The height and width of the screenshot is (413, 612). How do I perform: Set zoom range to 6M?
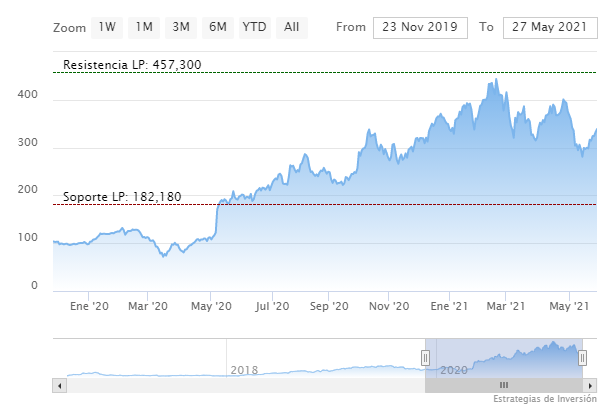click(x=218, y=27)
